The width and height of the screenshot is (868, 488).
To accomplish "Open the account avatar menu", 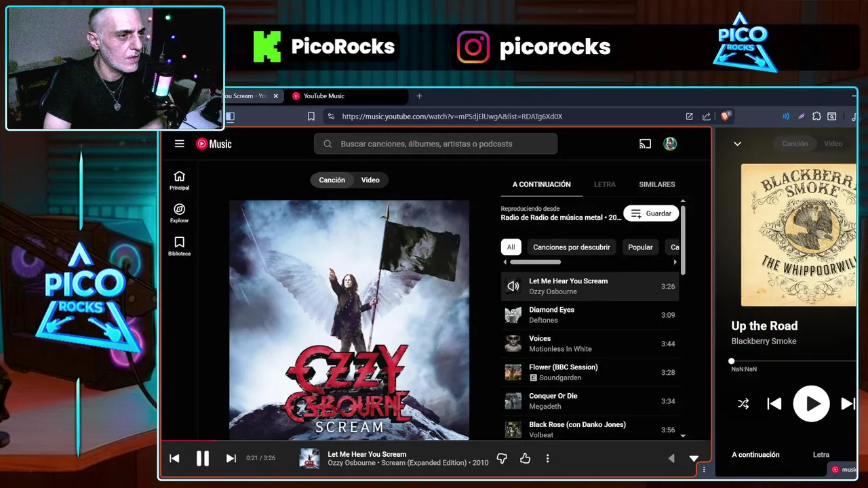I will tap(670, 144).
